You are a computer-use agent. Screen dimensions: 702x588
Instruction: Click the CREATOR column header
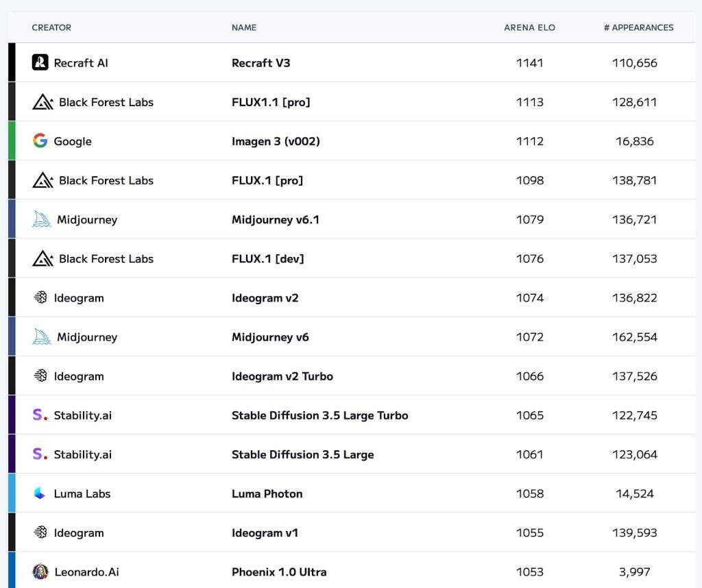[51, 27]
